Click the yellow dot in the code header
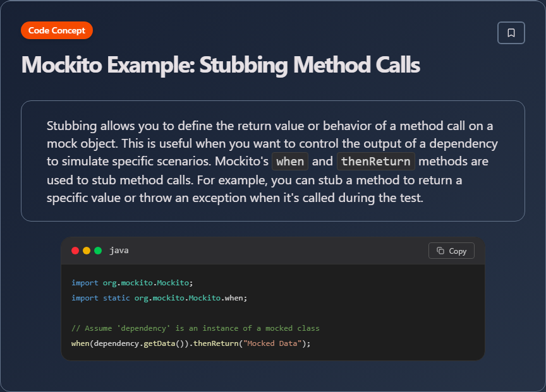 pos(87,251)
